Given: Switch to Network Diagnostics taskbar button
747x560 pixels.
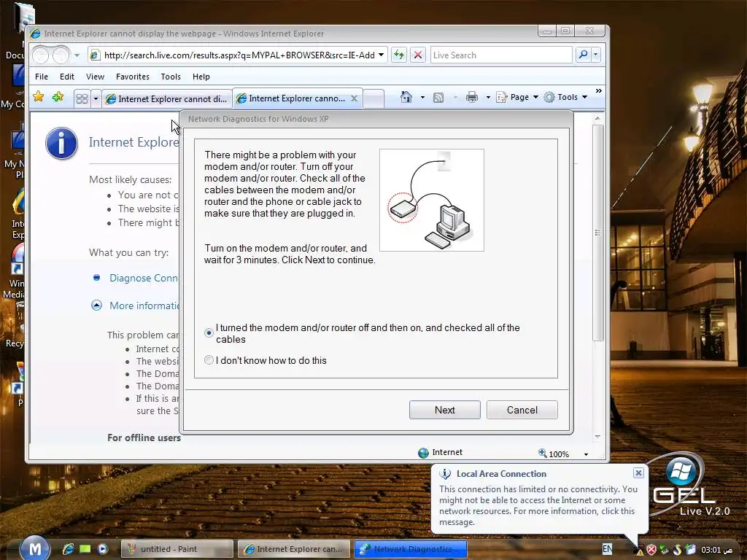Looking at the screenshot, I should click(x=411, y=549).
